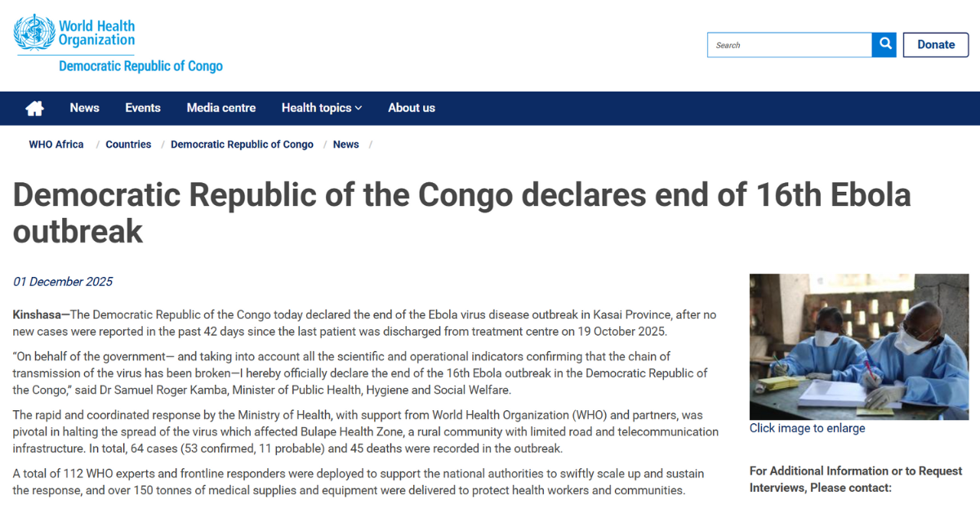Screen dimensions: 980x513
Task: Click the home icon in navigation bar
Action: [34, 108]
